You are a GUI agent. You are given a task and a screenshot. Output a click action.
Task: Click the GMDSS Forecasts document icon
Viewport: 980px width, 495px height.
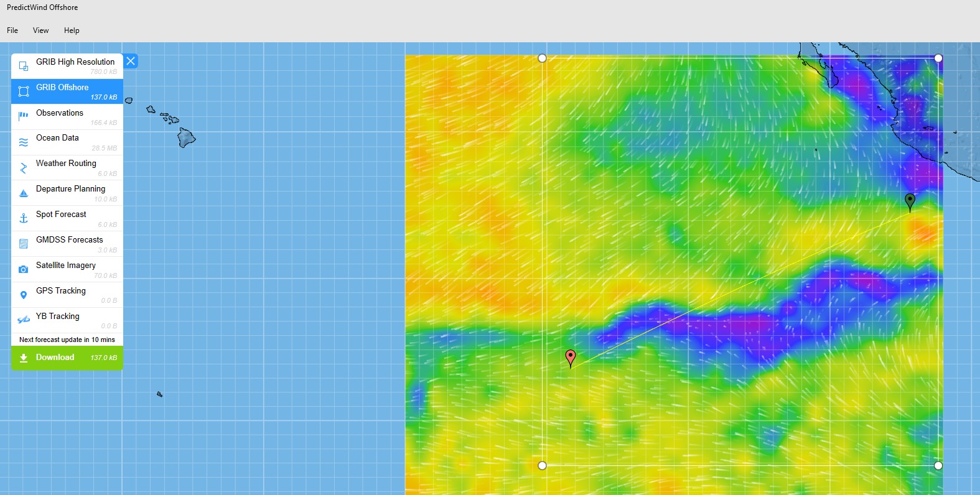coord(24,244)
